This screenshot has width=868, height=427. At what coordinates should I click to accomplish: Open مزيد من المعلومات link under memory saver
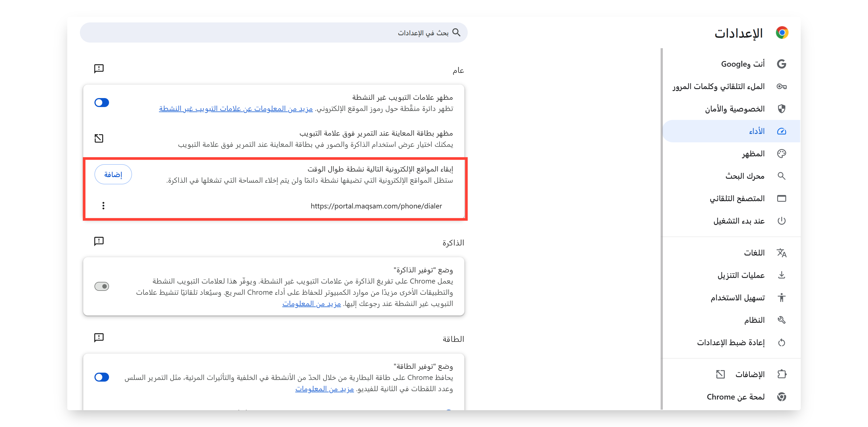click(x=311, y=303)
